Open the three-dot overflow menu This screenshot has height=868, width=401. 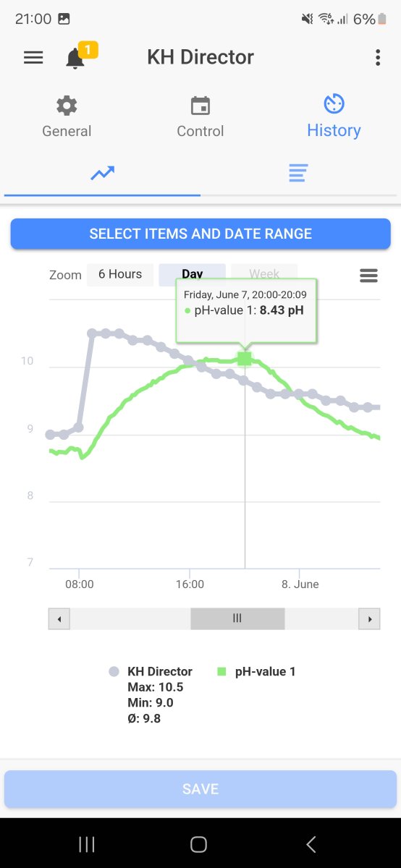[378, 58]
